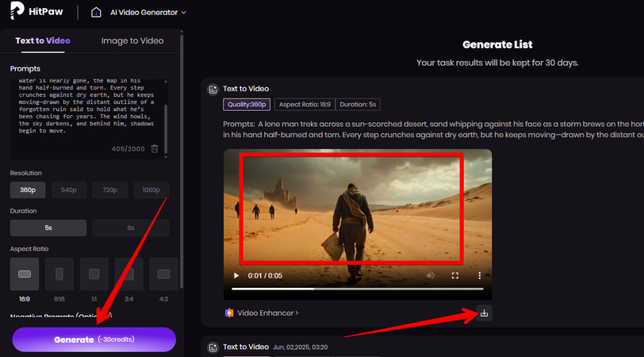Screen dimensions: 644x357
Task: Select 360p resolution
Action: click(28, 190)
